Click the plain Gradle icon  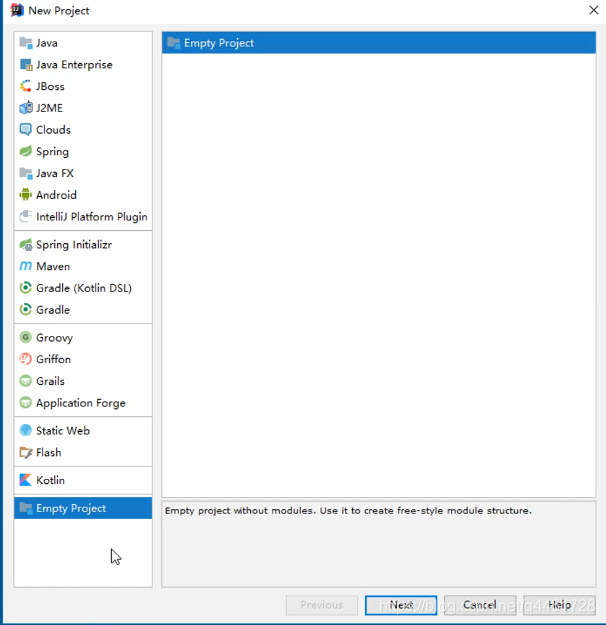pyautogui.click(x=26, y=310)
